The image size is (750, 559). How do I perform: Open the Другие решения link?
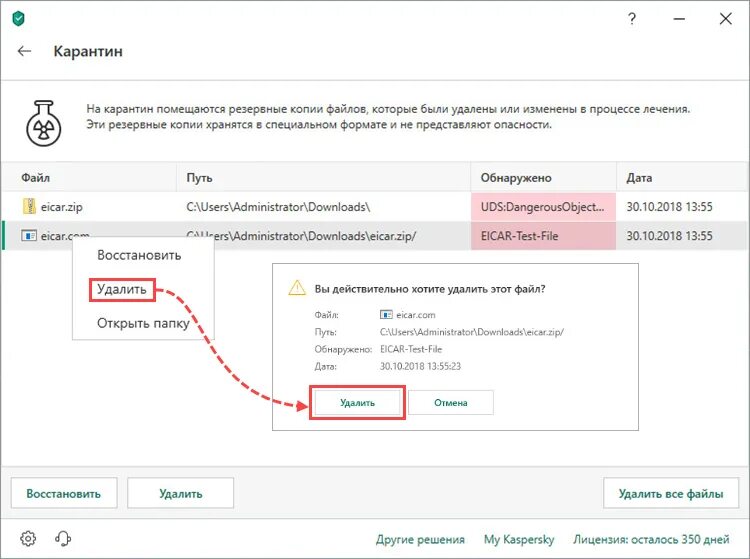420,539
